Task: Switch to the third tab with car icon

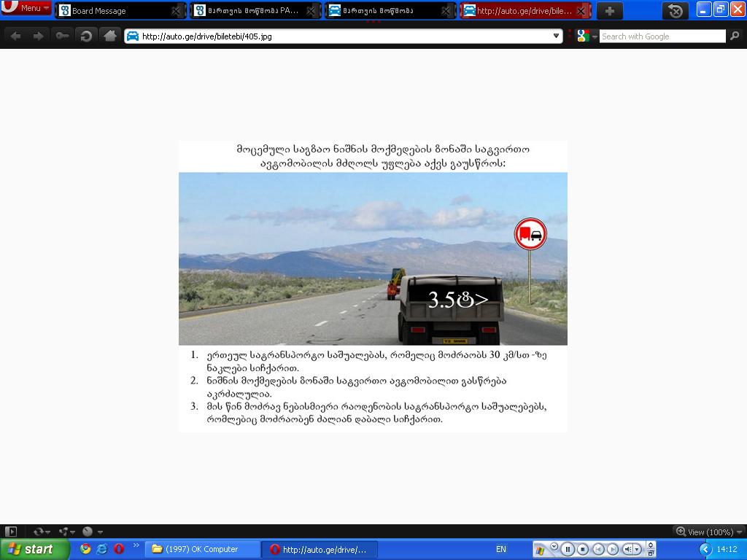Action: pos(390,10)
